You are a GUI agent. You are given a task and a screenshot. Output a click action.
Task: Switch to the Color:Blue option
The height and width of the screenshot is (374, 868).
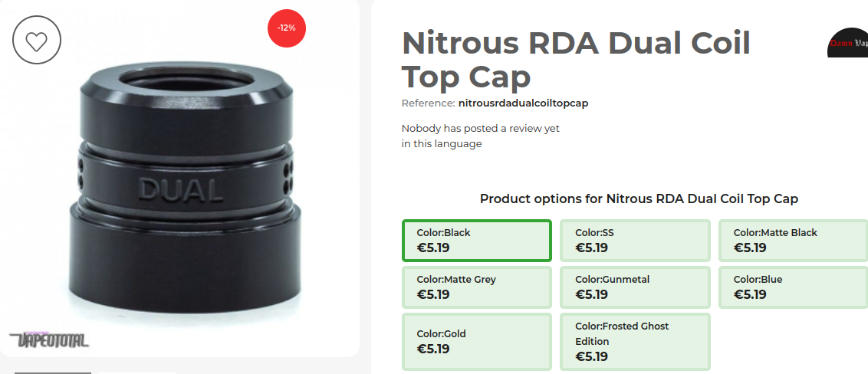click(x=793, y=287)
